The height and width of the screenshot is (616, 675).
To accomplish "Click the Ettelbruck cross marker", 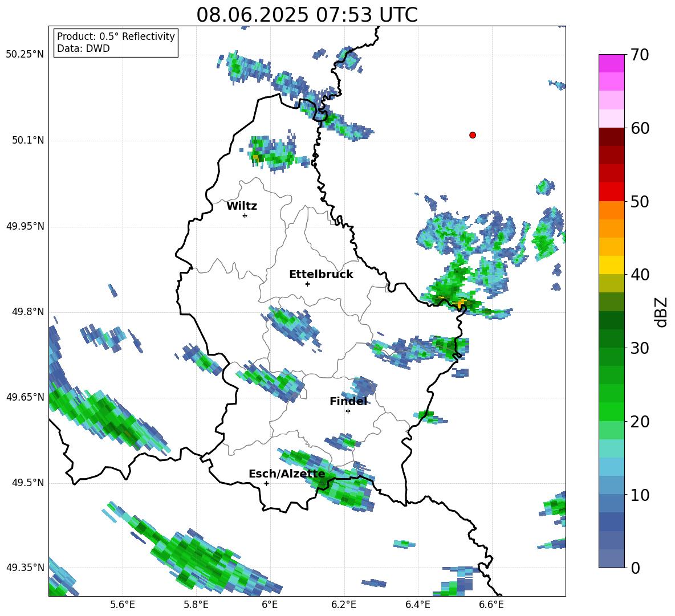I will 307,284.
